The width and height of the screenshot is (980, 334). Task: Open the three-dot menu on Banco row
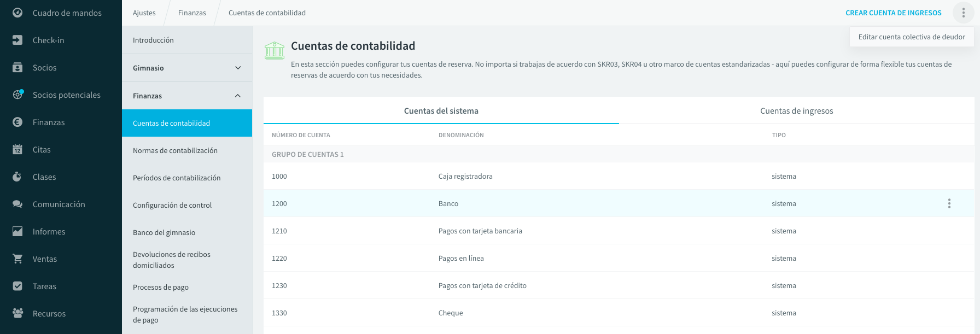pos(949,203)
